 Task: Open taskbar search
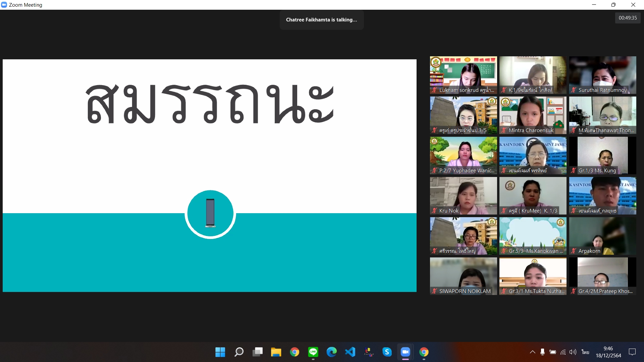(x=239, y=352)
